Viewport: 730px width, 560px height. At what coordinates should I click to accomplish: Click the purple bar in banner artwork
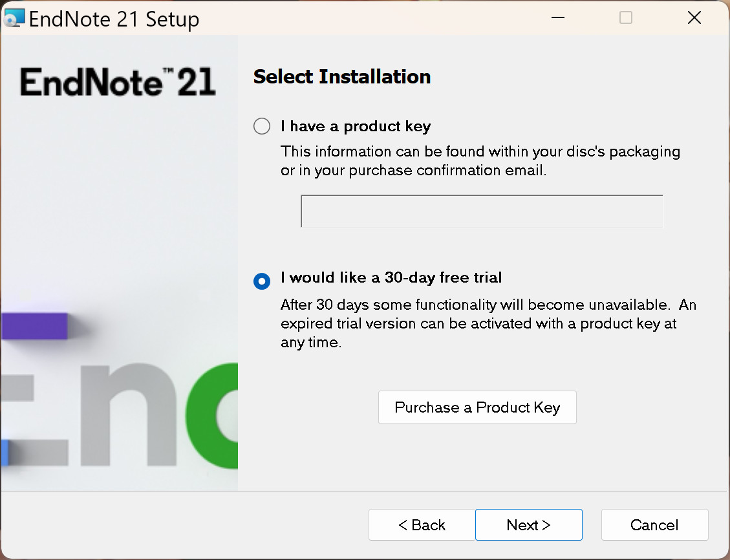pos(36,326)
